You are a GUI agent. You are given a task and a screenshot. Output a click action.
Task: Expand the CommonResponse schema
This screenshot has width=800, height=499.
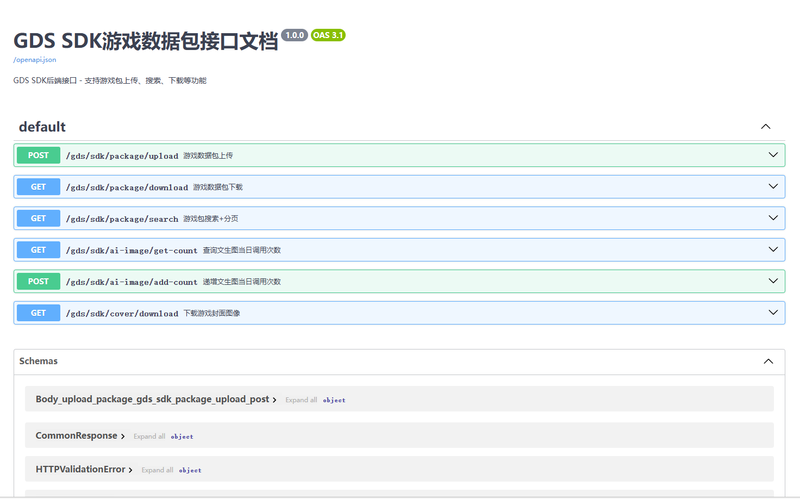[x=80, y=436]
